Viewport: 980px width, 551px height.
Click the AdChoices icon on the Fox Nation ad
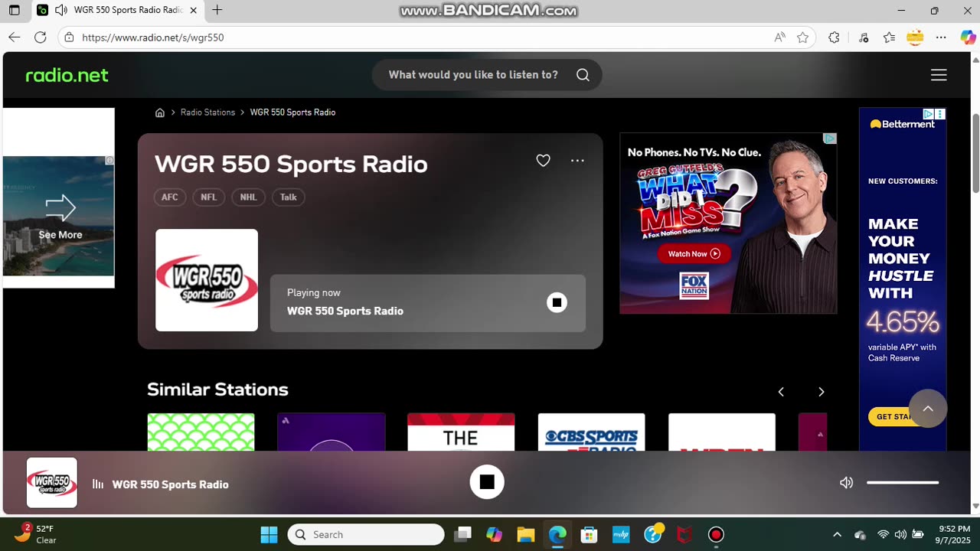pos(830,139)
